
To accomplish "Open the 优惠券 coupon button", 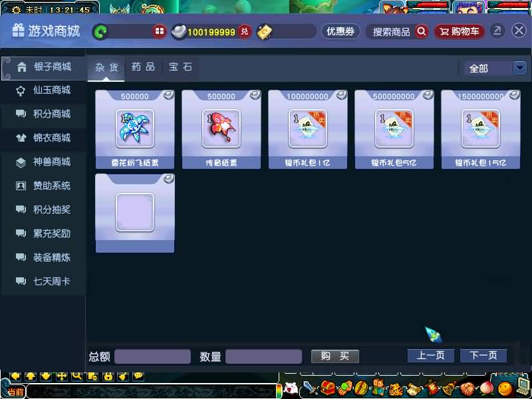I will coord(340,31).
